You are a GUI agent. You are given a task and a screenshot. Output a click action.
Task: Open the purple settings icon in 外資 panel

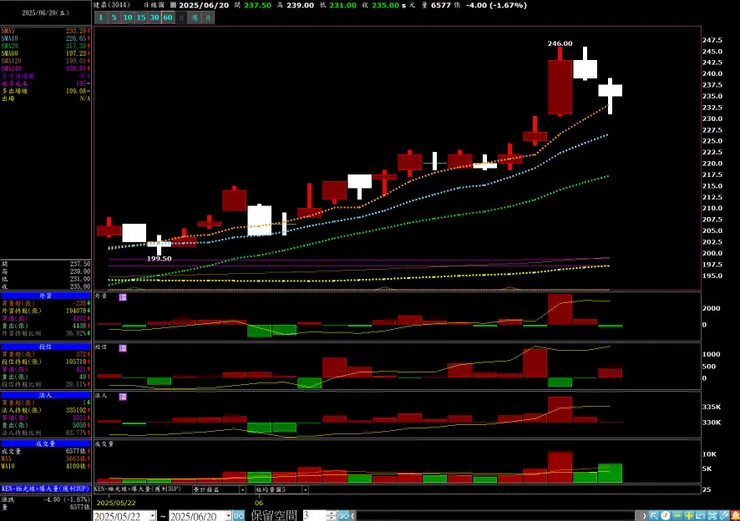click(123, 297)
